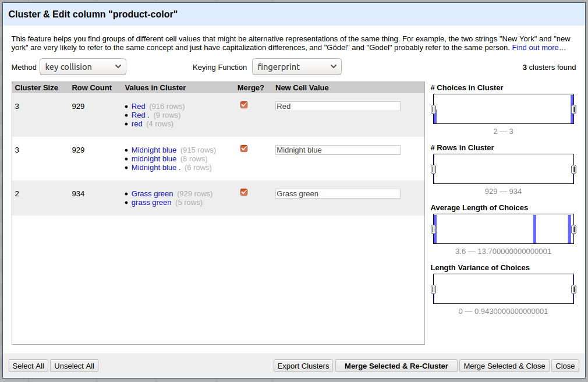The width and height of the screenshot is (588, 382).
Task: Click the "Grass green" new cell value box
Action: pos(338,193)
